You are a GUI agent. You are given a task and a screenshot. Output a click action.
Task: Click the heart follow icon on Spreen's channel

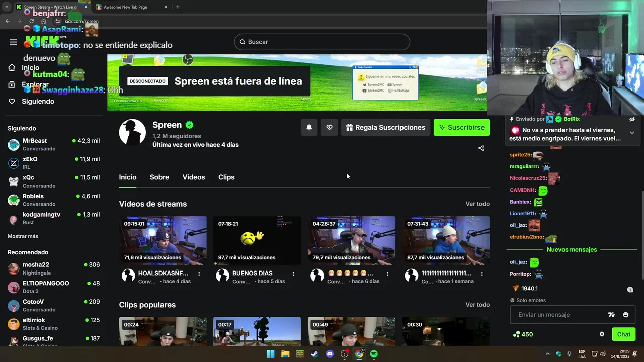point(329,127)
